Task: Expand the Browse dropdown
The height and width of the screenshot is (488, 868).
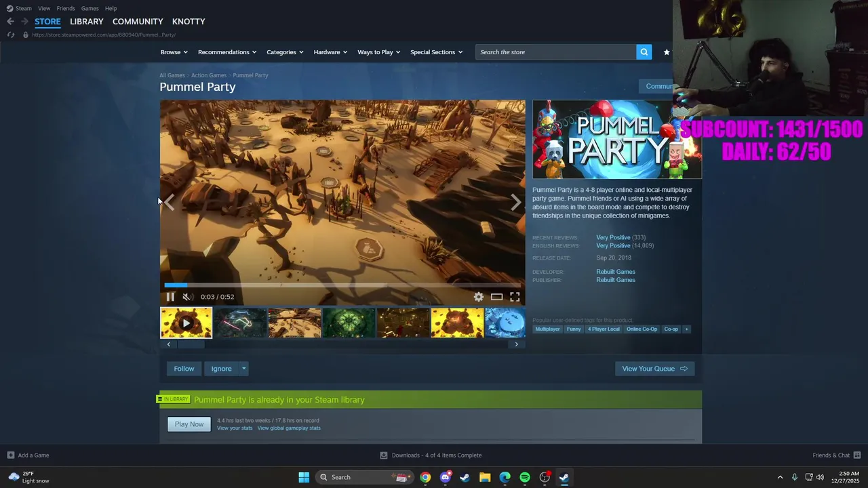Action: pyautogui.click(x=173, y=52)
